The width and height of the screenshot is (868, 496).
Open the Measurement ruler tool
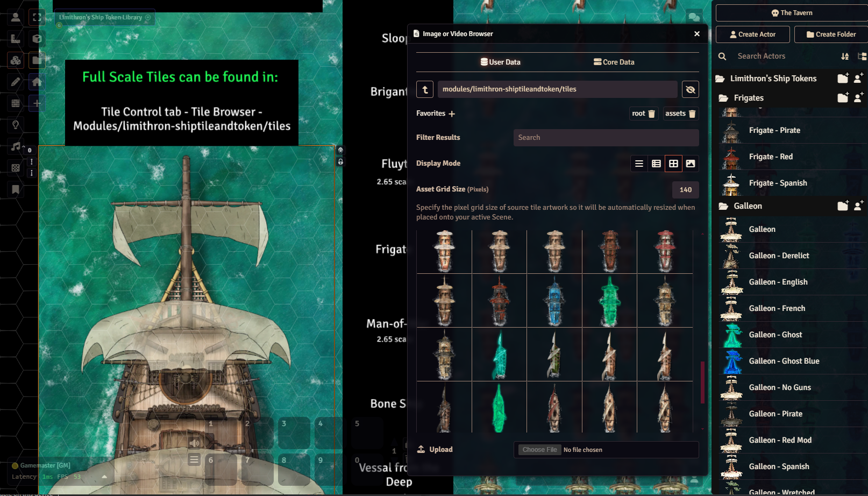(x=16, y=39)
